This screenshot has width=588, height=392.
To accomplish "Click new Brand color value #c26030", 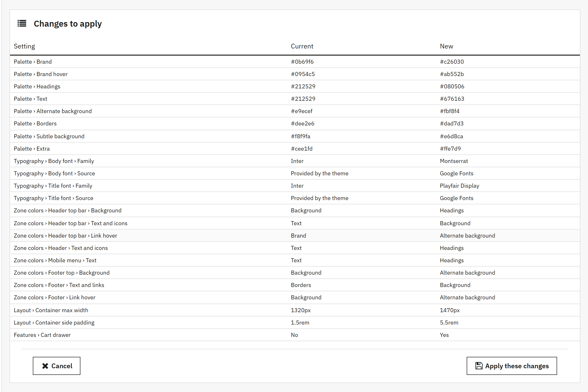I will coord(452,62).
